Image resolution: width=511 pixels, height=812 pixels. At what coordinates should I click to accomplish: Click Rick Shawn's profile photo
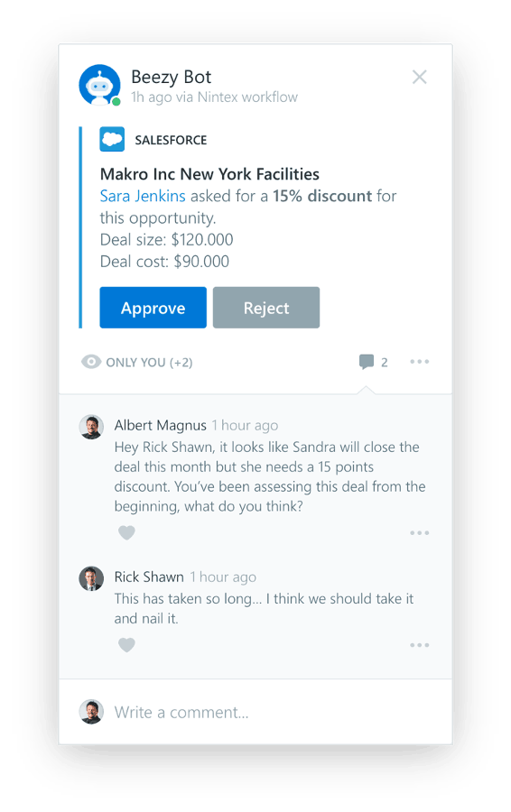click(91, 578)
